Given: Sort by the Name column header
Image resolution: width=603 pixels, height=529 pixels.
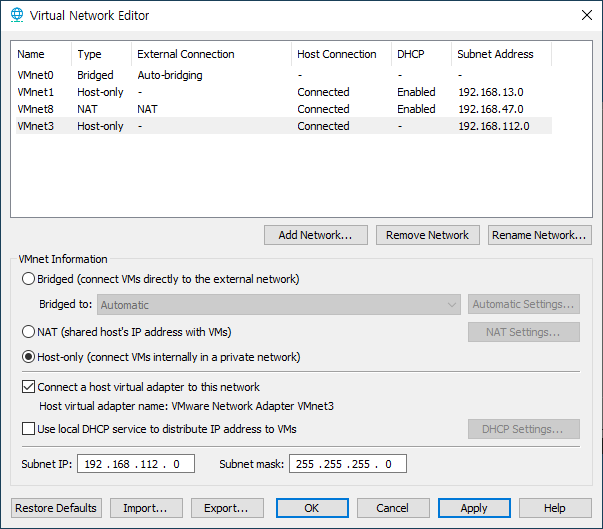Looking at the screenshot, I should tap(42, 54).
